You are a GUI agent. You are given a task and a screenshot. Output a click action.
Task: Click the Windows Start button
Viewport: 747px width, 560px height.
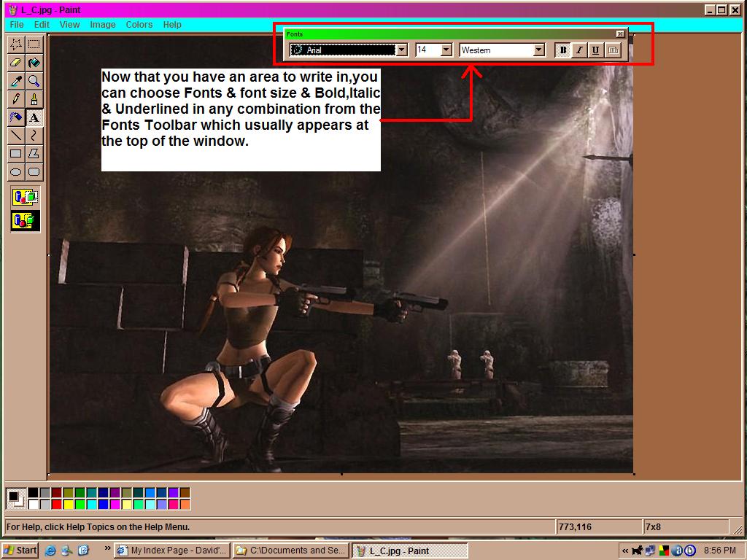pos(20,551)
